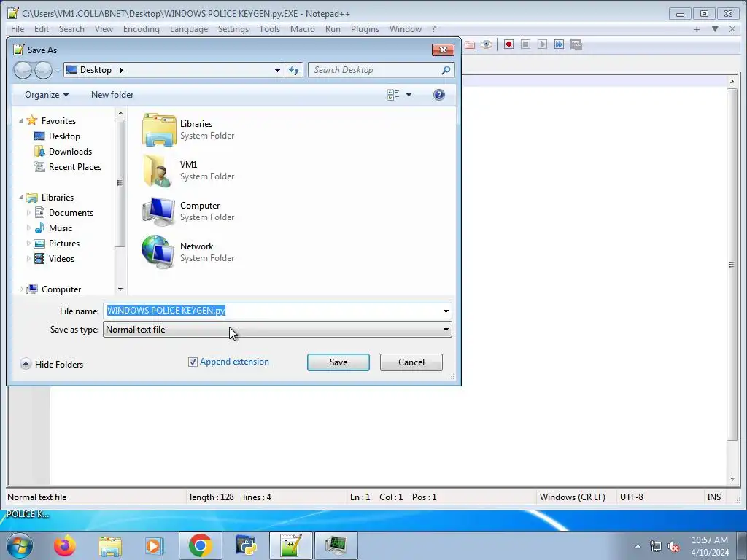The width and height of the screenshot is (747, 560).
Task: Click the Change your view icon
Action: coord(393,95)
